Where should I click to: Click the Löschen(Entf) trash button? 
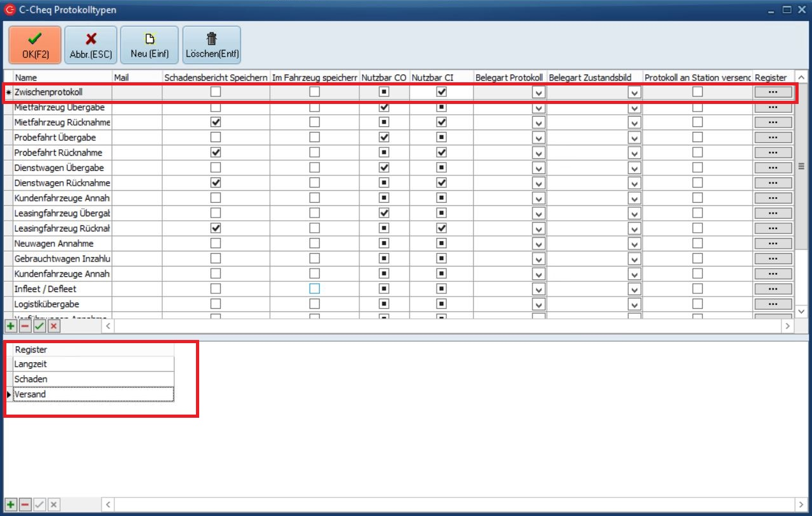pyautogui.click(x=211, y=45)
